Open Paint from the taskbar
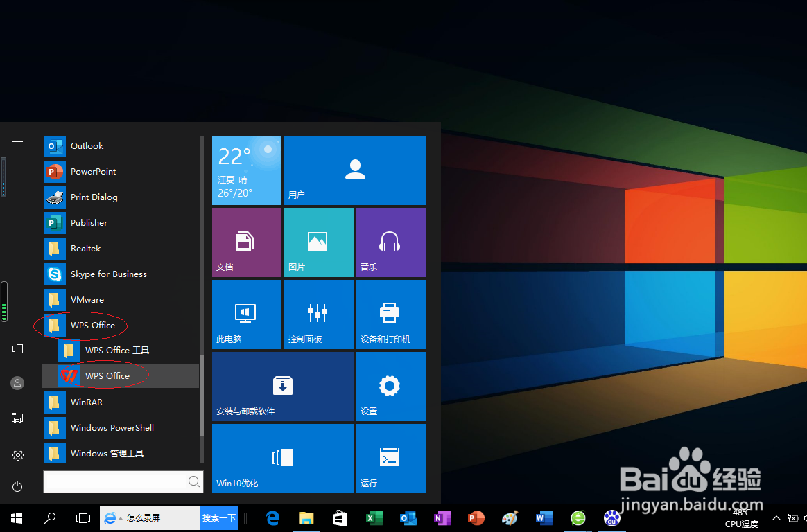807x532 pixels. click(510, 518)
